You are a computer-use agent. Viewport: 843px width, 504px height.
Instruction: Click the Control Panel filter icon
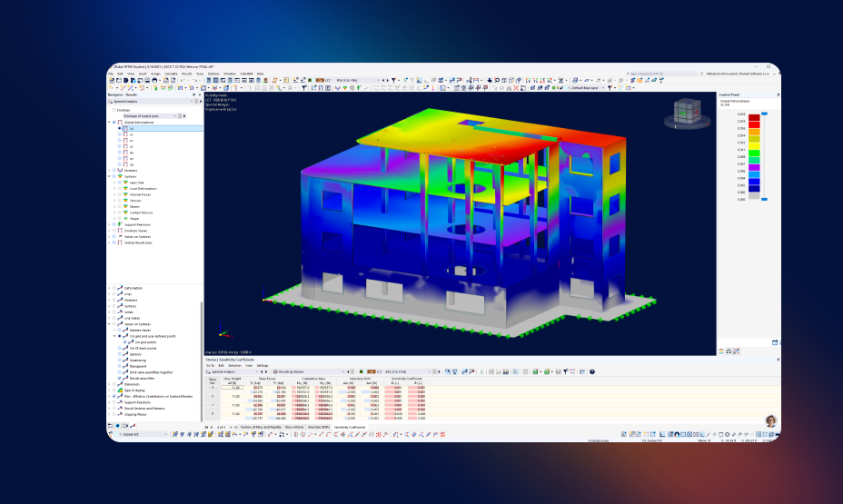[736, 351]
